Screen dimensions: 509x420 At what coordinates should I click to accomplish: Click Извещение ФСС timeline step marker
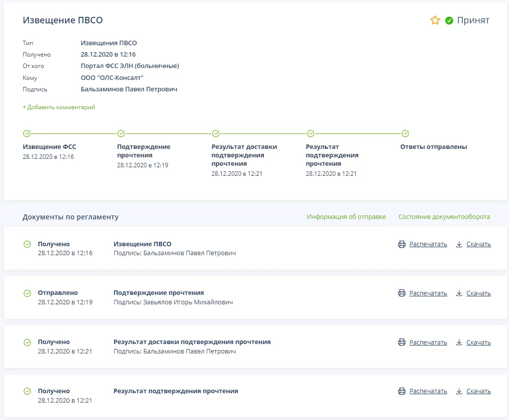click(27, 134)
